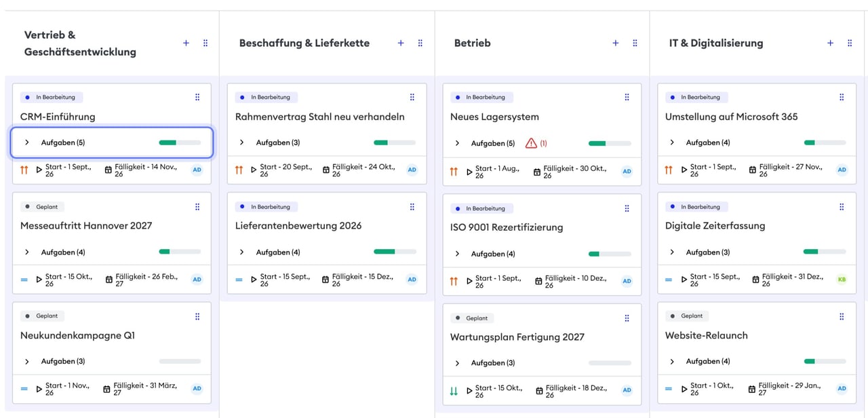Open status Geplant on Messeauftritt Hannover 2027
The height and width of the screenshot is (418, 868).
tap(42, 207)
